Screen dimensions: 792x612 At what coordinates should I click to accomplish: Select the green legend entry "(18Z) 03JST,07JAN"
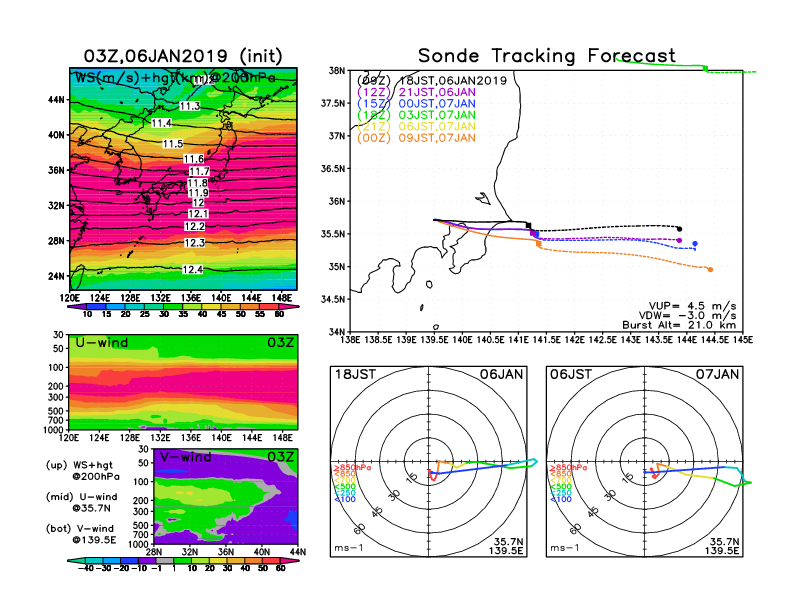pyautogui.click(x=416, y=115)
